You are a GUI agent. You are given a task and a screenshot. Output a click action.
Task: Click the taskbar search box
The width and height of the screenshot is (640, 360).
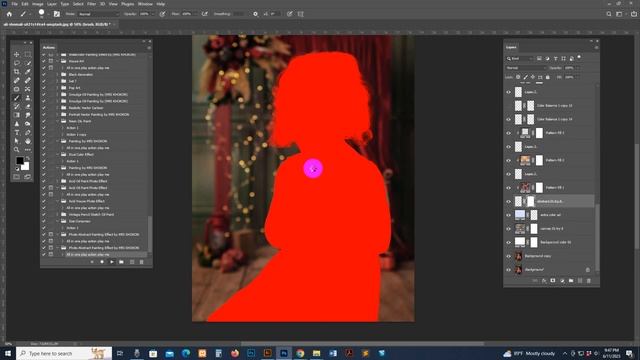point(64,353)
